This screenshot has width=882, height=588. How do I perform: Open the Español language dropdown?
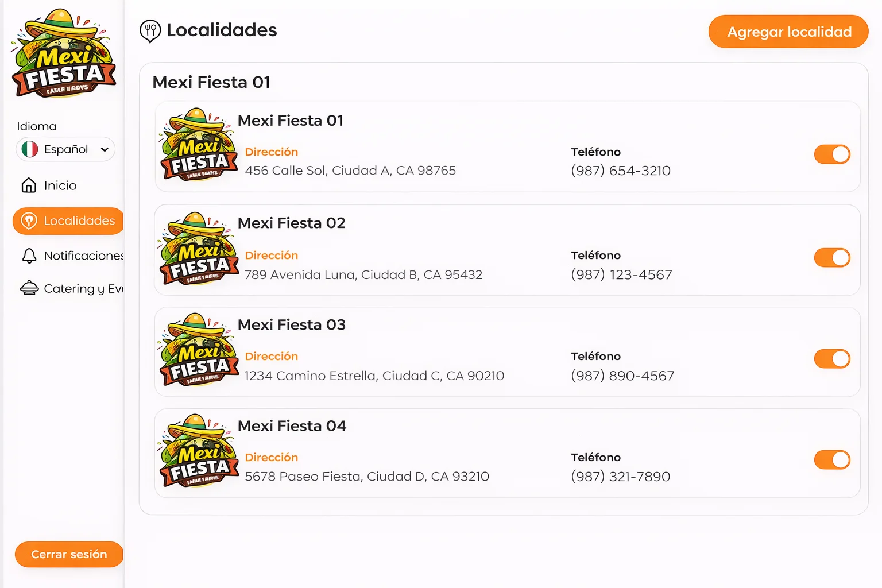click(65, 149)
